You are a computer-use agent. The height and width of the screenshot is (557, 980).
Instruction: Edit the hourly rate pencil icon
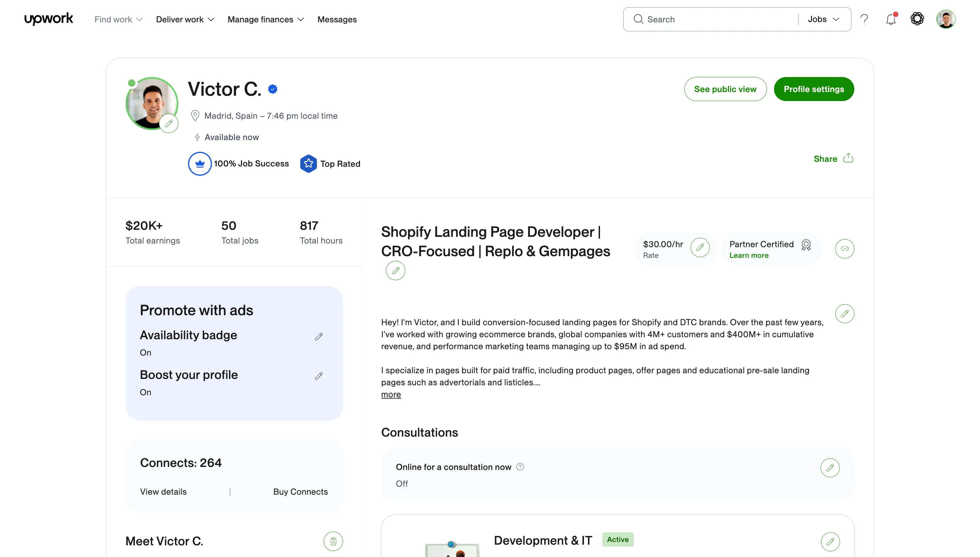700,247
